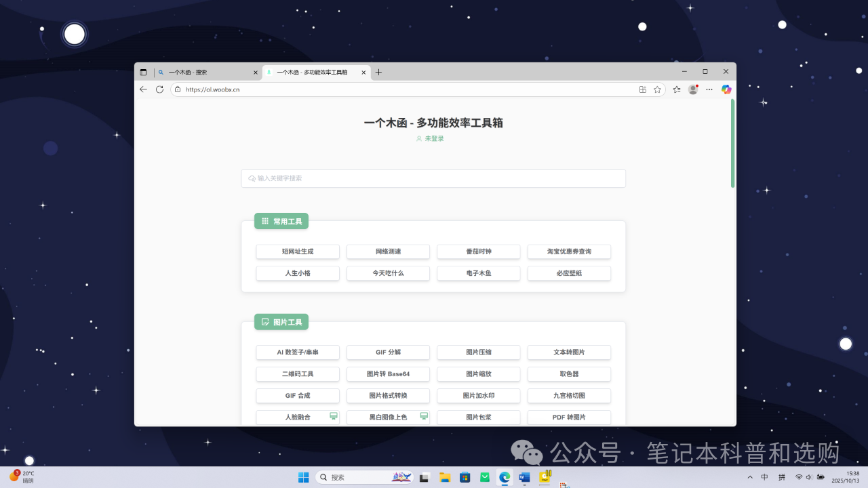Open the Edge favorites list icon

[676, 89]
